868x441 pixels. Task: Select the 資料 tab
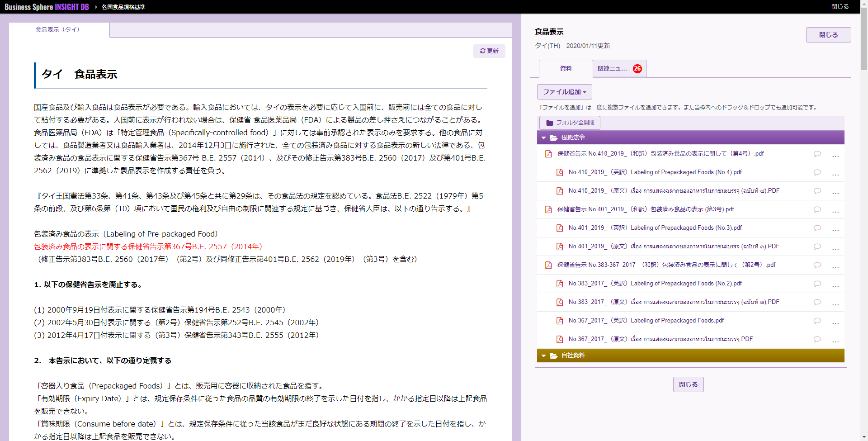[566, 69]
